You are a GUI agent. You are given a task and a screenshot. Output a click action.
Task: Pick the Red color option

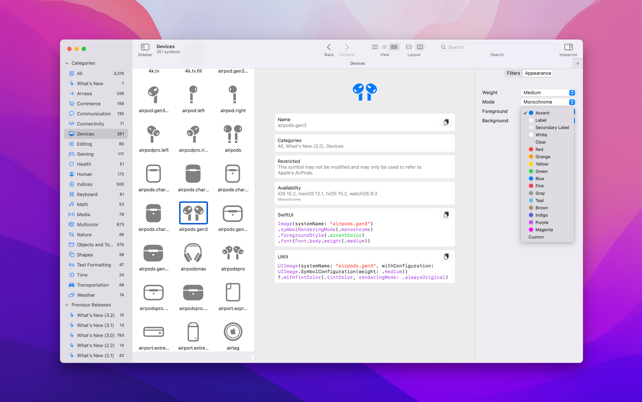click(547, 149)
